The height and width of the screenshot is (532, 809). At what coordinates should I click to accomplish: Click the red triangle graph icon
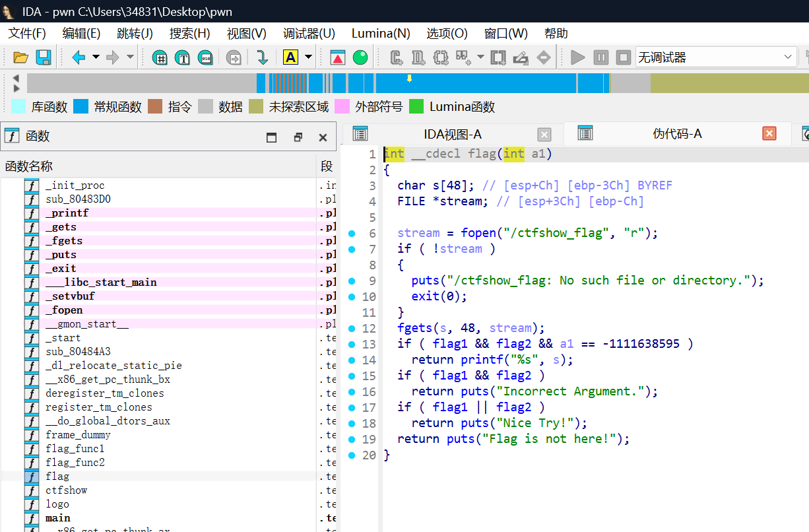tap(338, 57)
